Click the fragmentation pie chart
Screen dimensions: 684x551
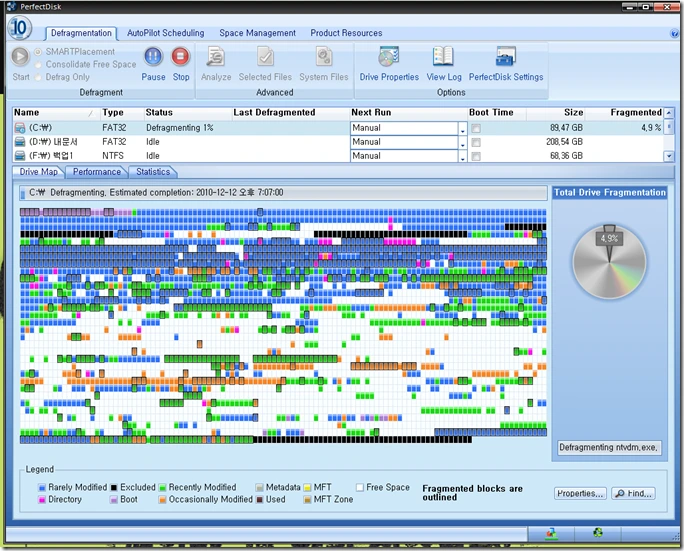(609, 262)
